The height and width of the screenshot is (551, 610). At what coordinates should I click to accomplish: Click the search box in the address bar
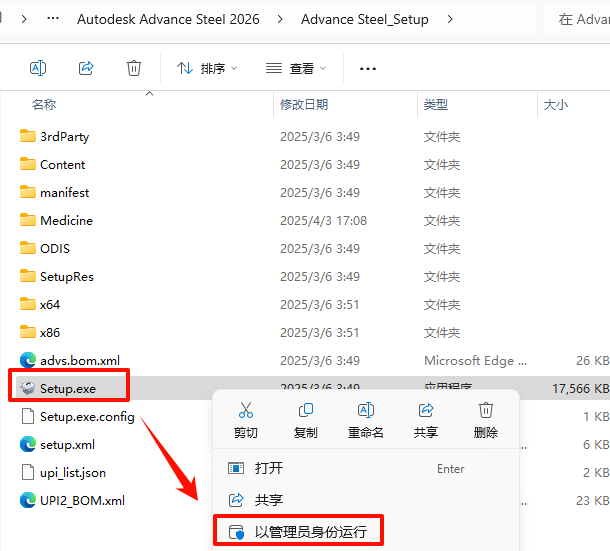click(x=578, y=19)
